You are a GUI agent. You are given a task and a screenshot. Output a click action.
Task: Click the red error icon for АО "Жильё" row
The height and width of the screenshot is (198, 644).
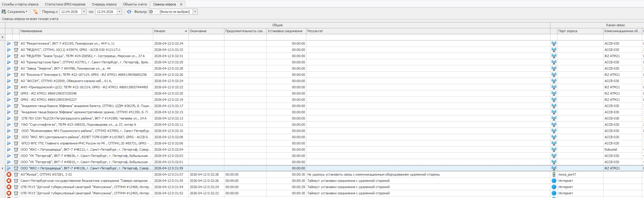pyautogui.click(x=9, y=174)
